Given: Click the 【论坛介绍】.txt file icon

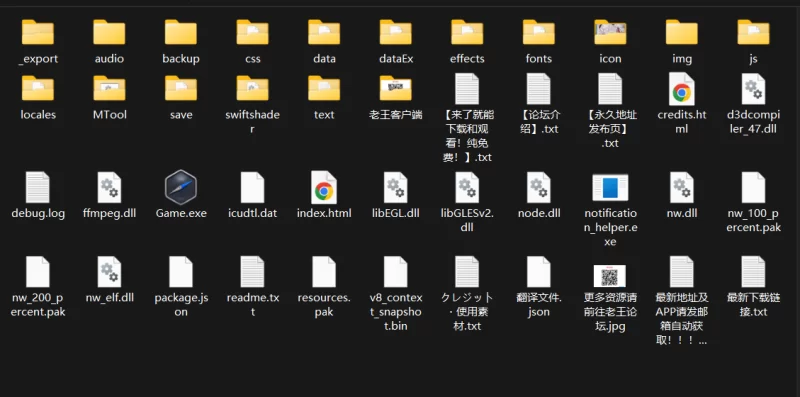Looking at the screenshot, I should pyautogui.click(x=539, y=89).
